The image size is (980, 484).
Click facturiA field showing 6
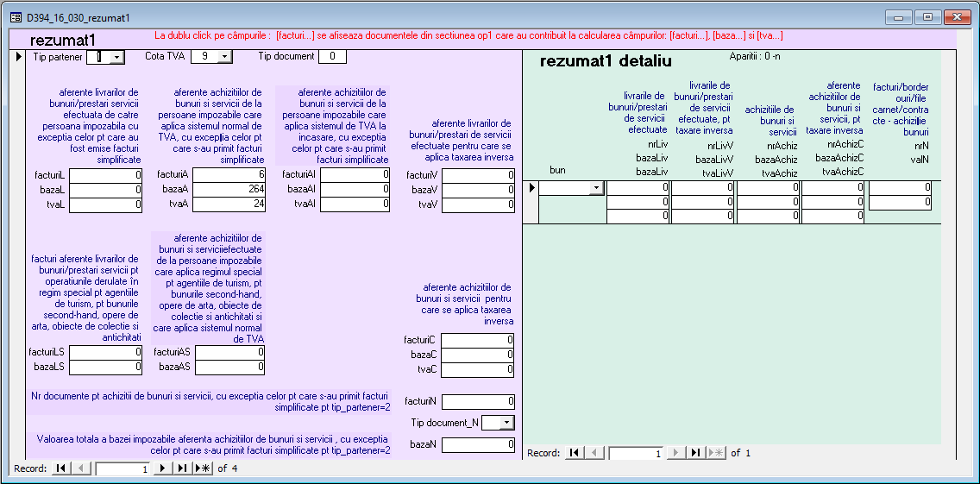click(x=228, y=175)
